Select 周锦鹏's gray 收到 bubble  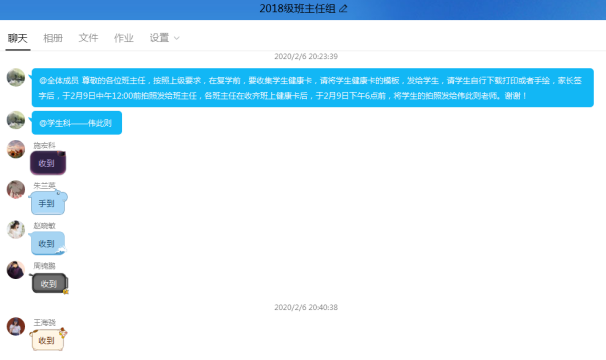[x=49, y=283]
